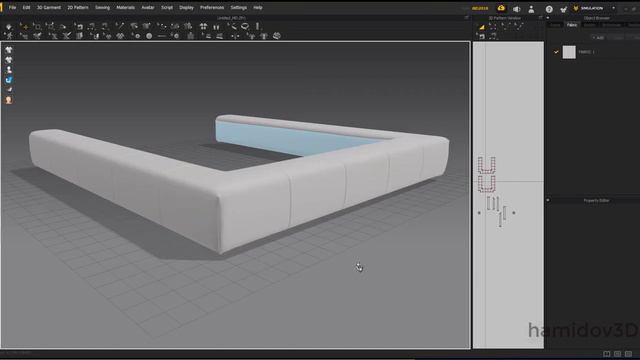Click the last icon in 2D Pattern toolbar top row
640x360 pixels.
tap(519, 27)
